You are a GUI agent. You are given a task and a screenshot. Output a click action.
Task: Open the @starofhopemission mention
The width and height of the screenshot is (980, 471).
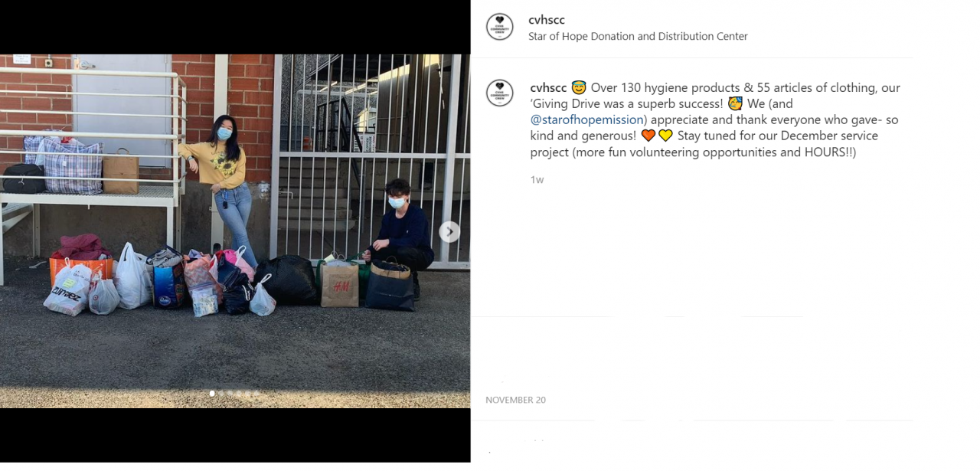pyautogui.click(x=588, y=119)
